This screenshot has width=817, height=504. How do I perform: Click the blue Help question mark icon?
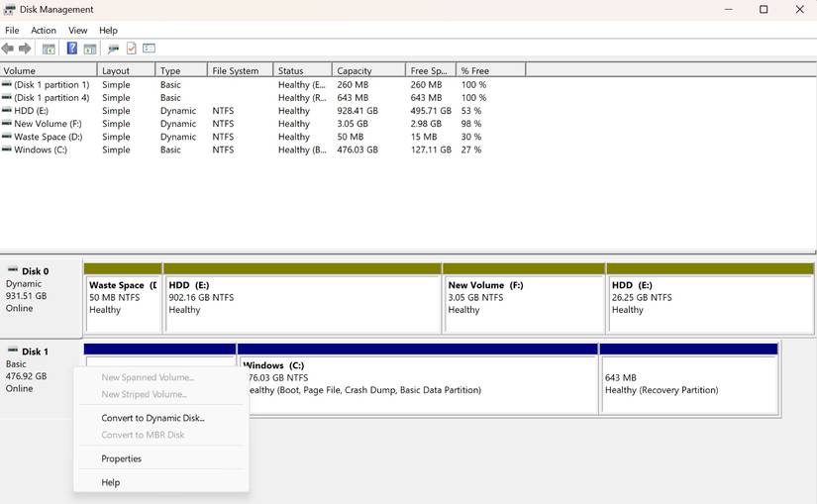click(71, 49)
